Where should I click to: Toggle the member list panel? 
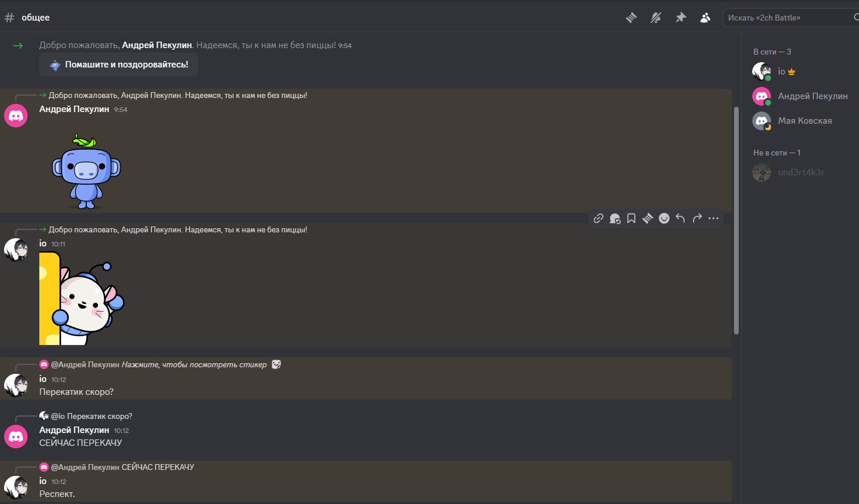pos(705,18)
